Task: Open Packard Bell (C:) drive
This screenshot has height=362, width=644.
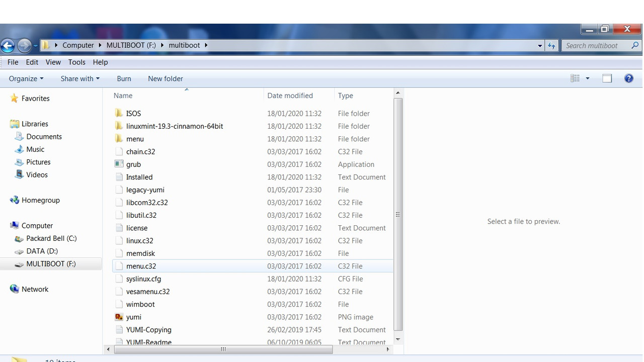Action: pos(51,238)
